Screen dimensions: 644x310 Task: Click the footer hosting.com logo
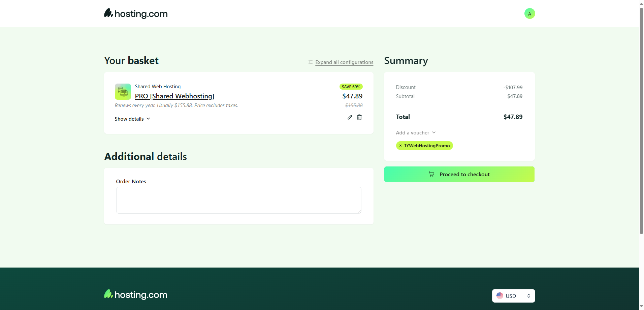[136, 294]
